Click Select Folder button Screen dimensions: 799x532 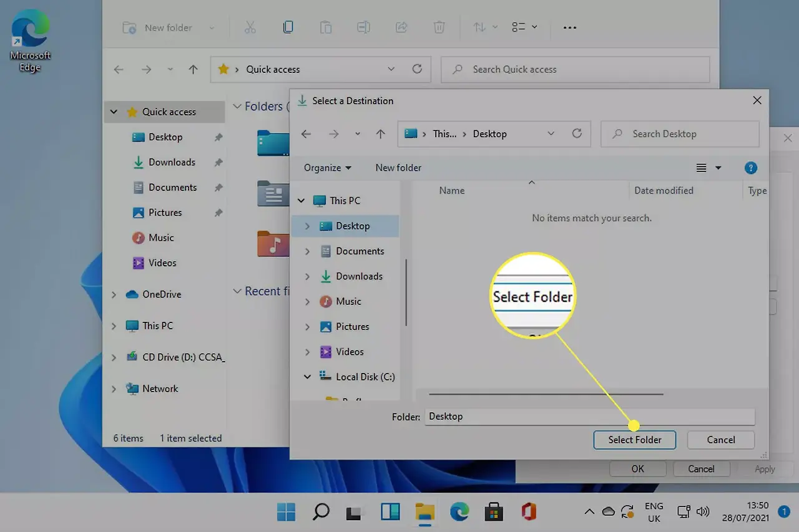point(635,440)
